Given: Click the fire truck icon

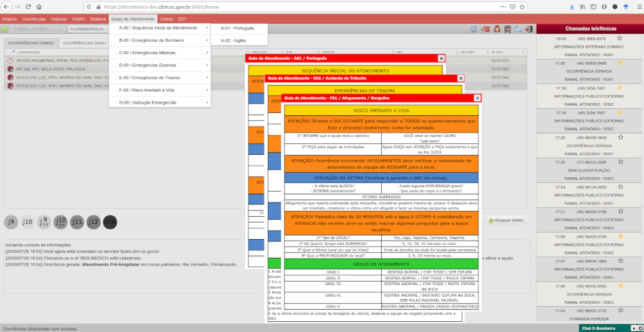Looking at the screenshot, I should (507, 29).
